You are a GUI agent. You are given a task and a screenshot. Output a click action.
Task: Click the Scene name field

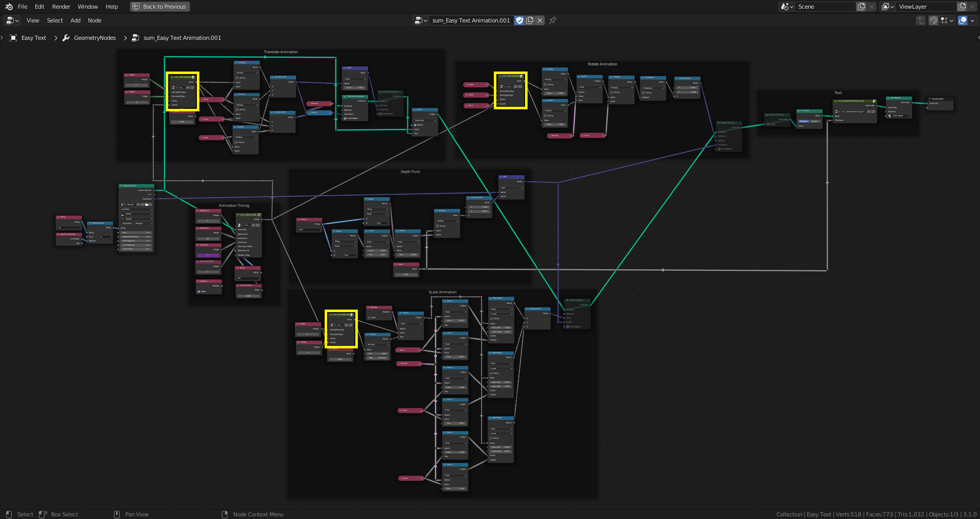pyautogui.click(x=825, y=7)
